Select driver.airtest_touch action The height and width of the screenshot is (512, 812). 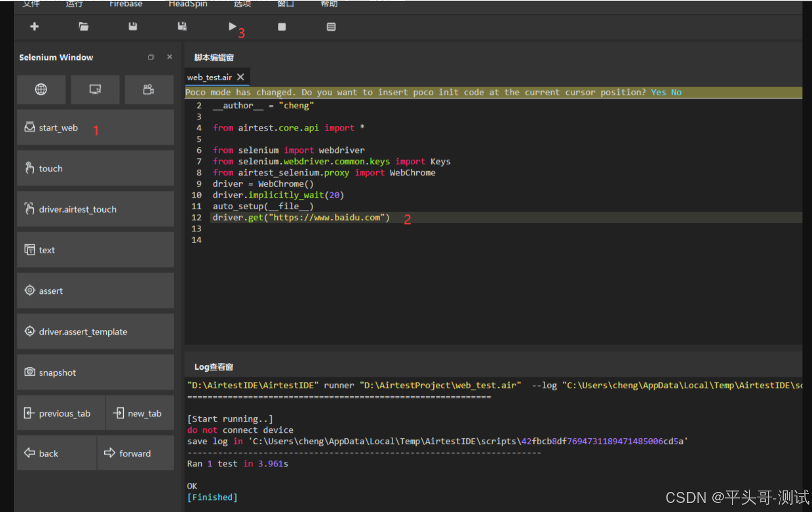tap(95, 209)
